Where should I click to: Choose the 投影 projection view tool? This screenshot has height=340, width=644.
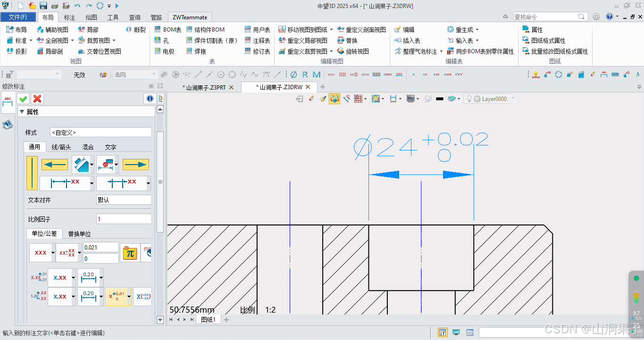[x=17, y=51]
